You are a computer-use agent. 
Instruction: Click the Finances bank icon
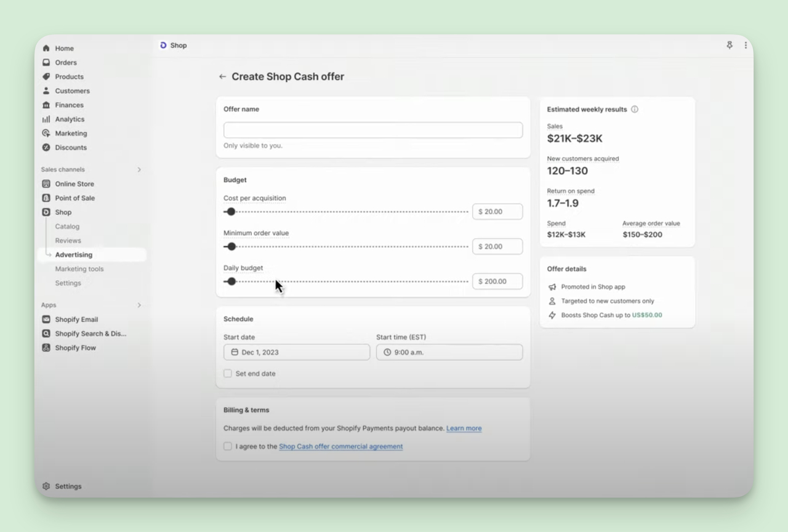click(x=46, y=105)
